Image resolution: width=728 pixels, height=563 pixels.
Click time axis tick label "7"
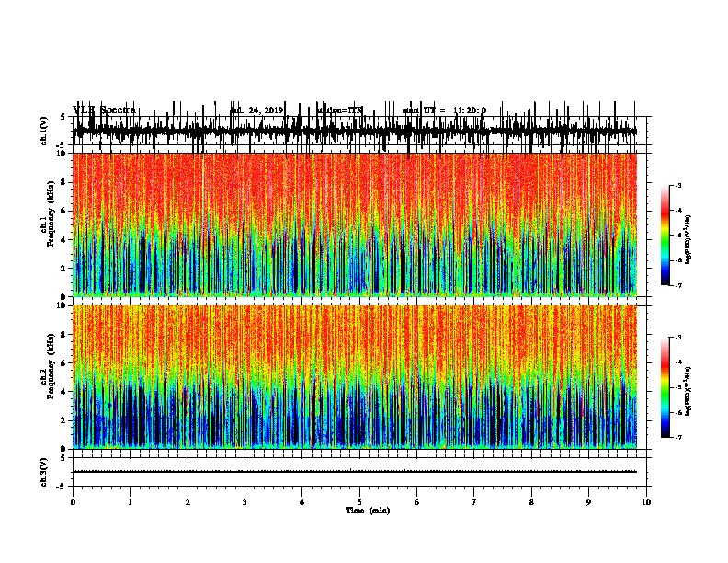(474, 502)
